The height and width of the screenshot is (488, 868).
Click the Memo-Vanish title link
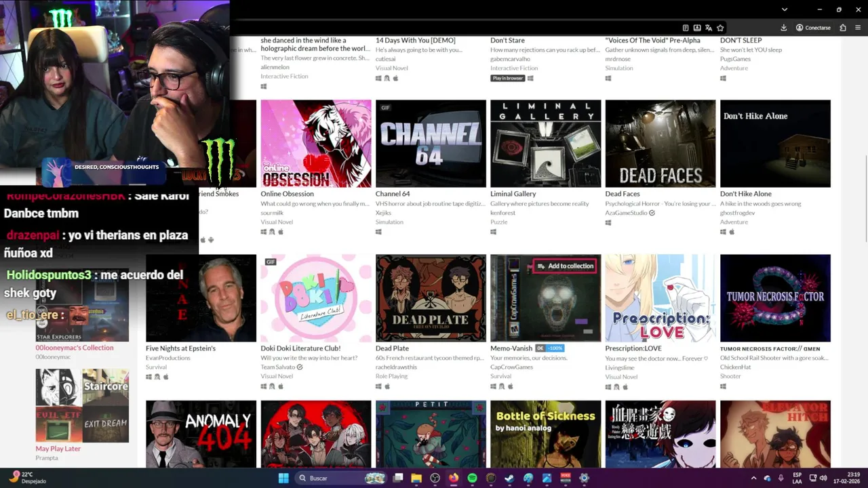tap(511, 348)
